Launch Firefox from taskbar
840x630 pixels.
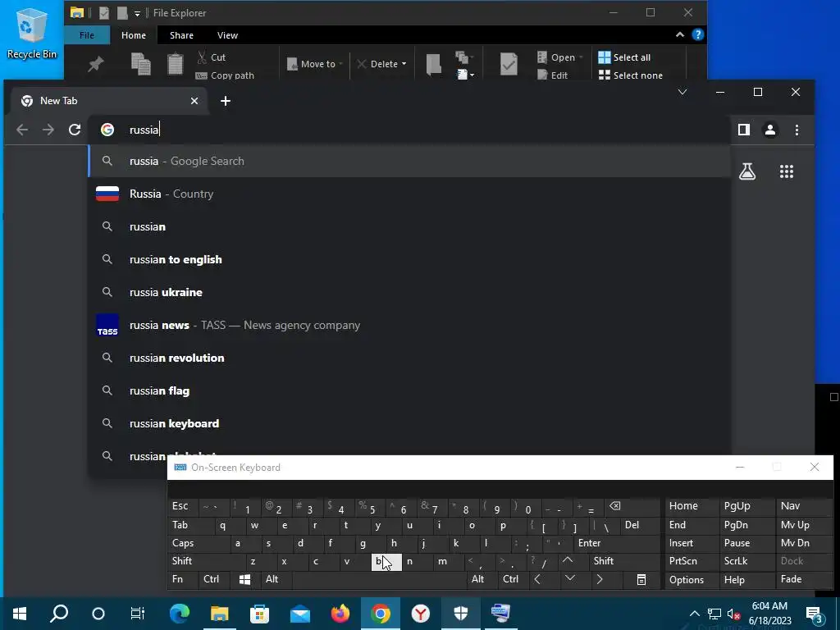pos(340,614)
